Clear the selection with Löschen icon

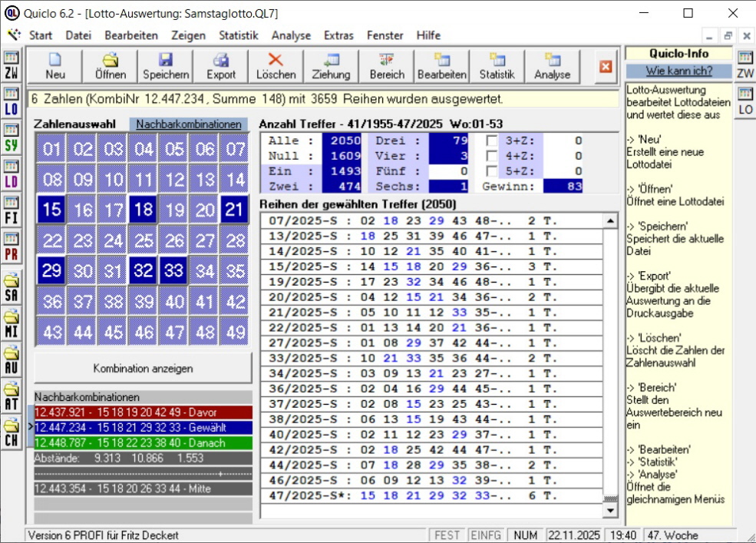pos(276,66)
